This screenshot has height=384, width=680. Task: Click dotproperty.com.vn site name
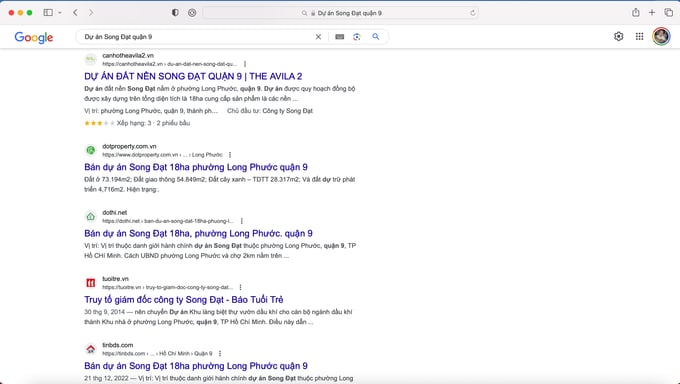(x=129, y=146)
